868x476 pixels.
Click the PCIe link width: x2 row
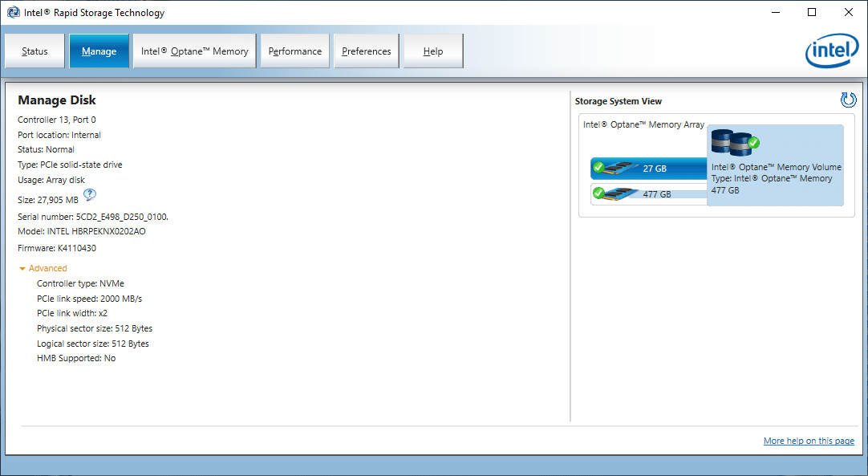72,313
